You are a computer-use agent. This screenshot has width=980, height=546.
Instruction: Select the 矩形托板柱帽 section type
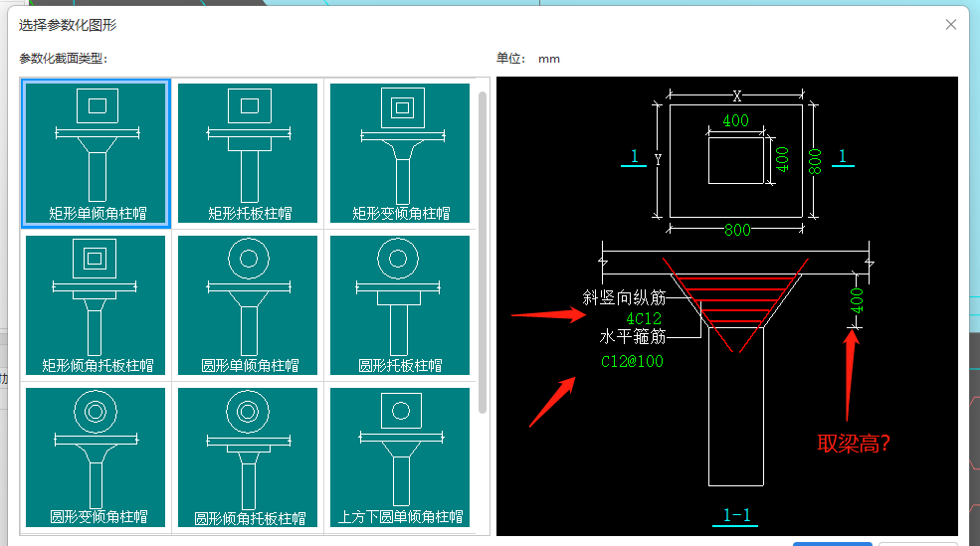[248, 153]
